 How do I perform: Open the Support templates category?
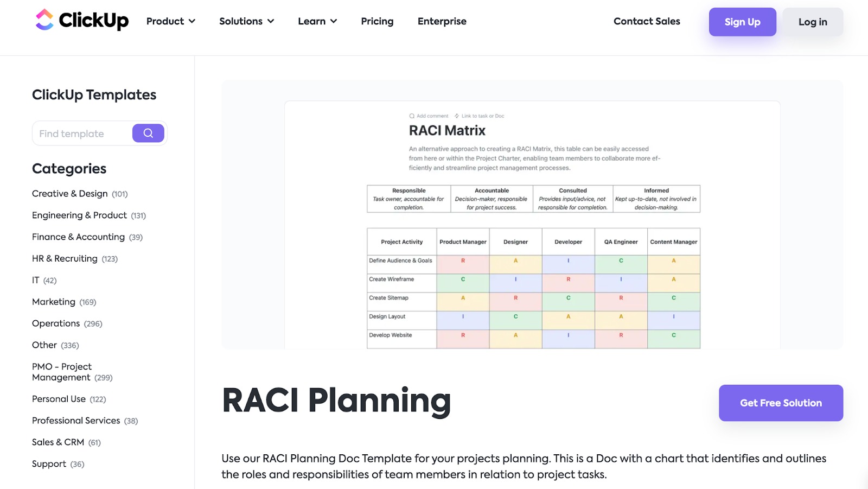(x=49, y=463)
